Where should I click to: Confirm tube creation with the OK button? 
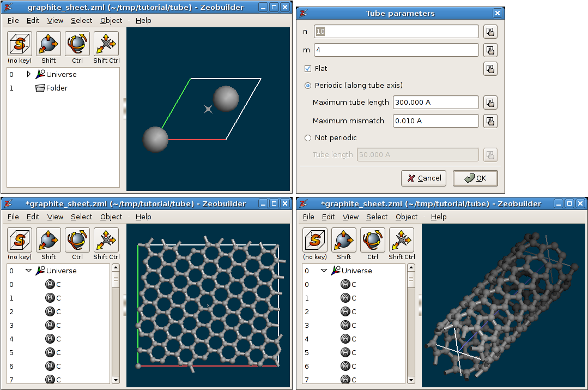tap(475, 178)
